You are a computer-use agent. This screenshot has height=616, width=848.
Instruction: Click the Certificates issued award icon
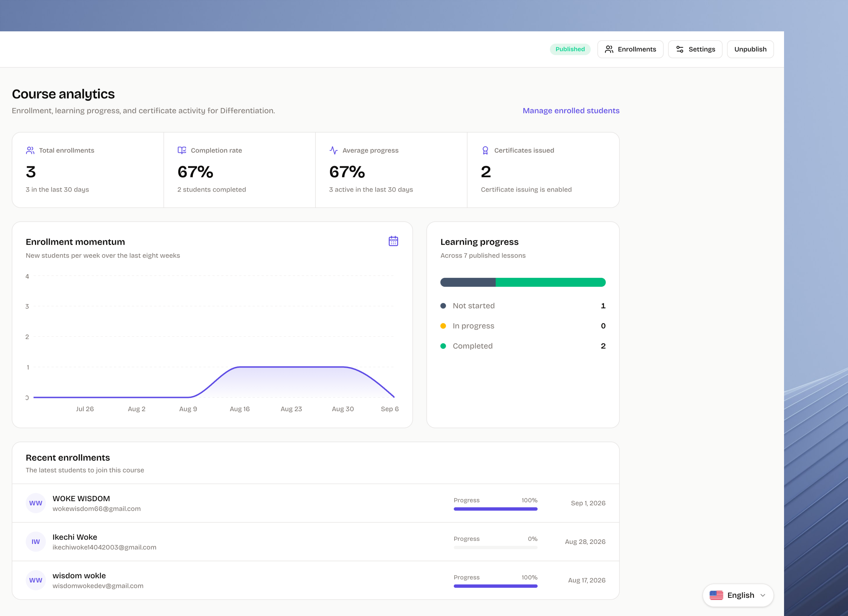pos(485,150)
